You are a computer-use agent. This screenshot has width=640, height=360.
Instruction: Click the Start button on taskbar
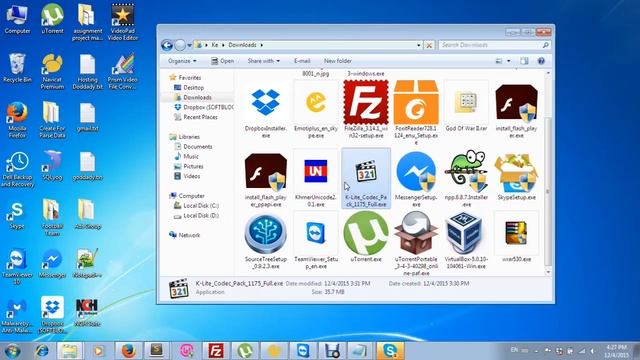pos(12,351)
